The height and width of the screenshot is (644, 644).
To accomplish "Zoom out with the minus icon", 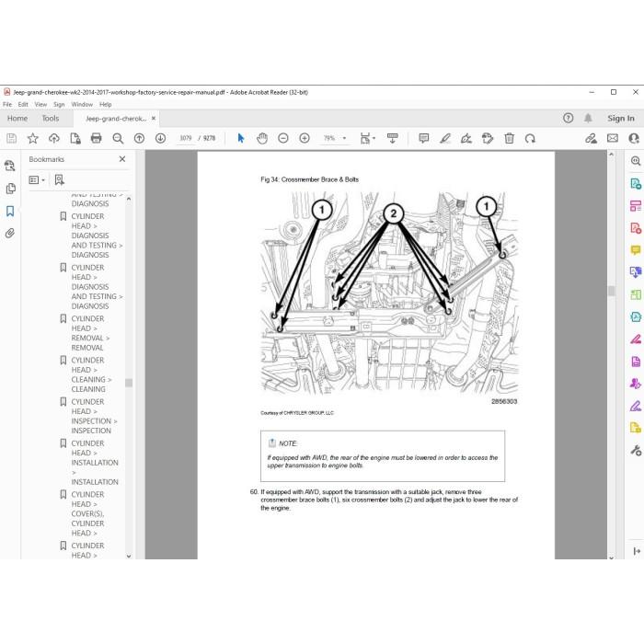I will point(283,138).
